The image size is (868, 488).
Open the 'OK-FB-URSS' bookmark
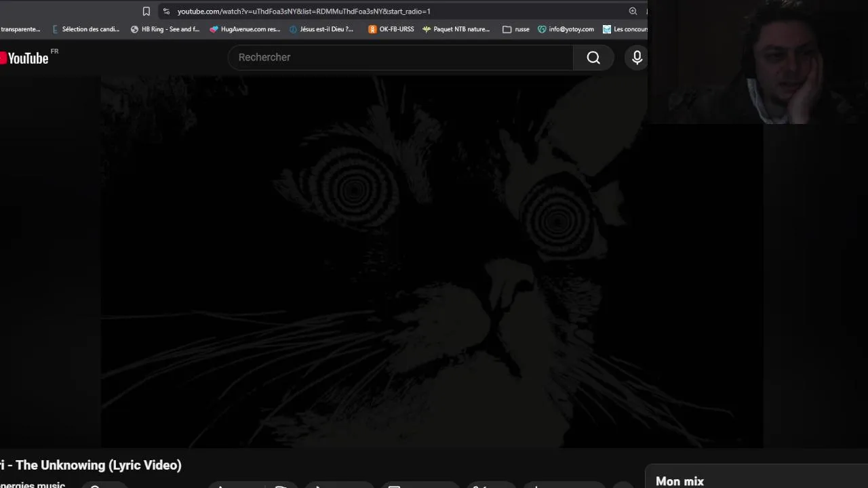391,29
